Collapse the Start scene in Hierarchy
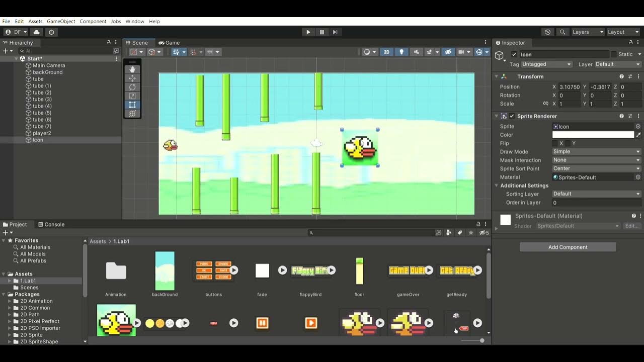This screenshot has height=362, width=644. click(16, 59)
